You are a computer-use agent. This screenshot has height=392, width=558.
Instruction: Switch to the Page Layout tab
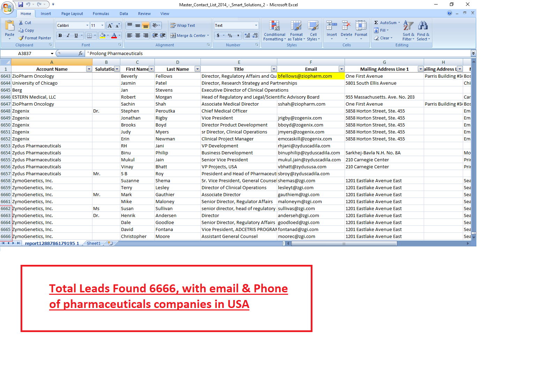point(72,14)
